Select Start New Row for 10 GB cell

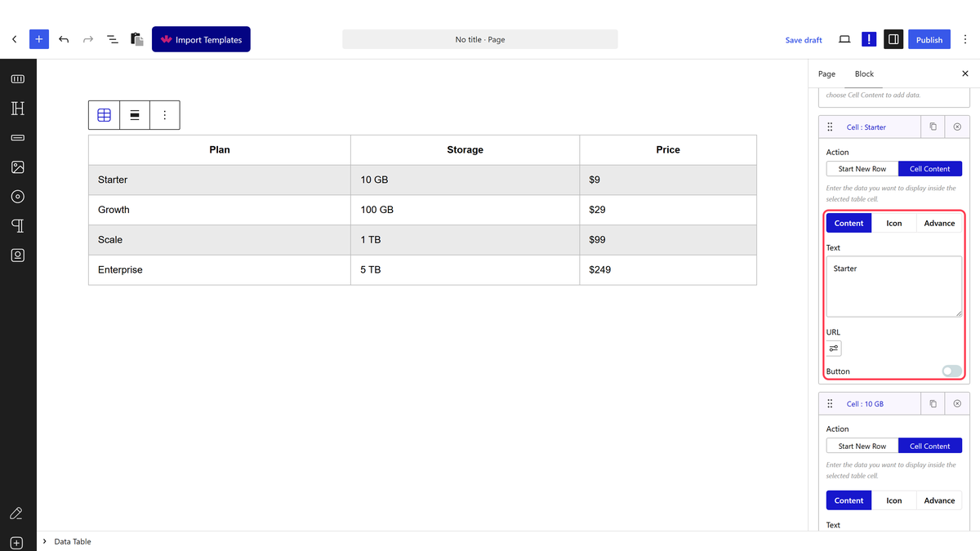[862, 446]
